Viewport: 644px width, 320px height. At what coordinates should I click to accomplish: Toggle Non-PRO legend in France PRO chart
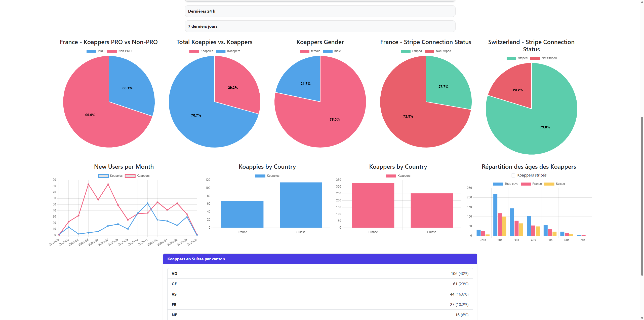click(119, 51)
